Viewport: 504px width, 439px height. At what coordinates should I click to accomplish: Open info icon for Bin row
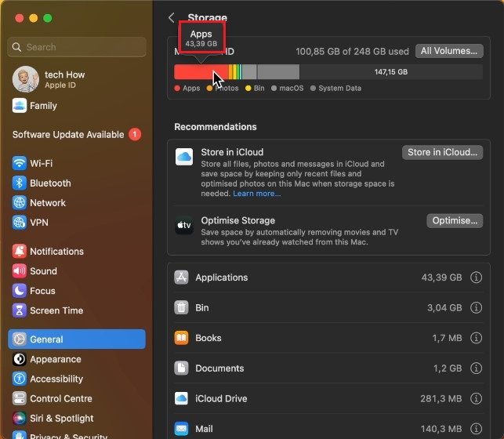pyautogui.click(x=476, y=308)
